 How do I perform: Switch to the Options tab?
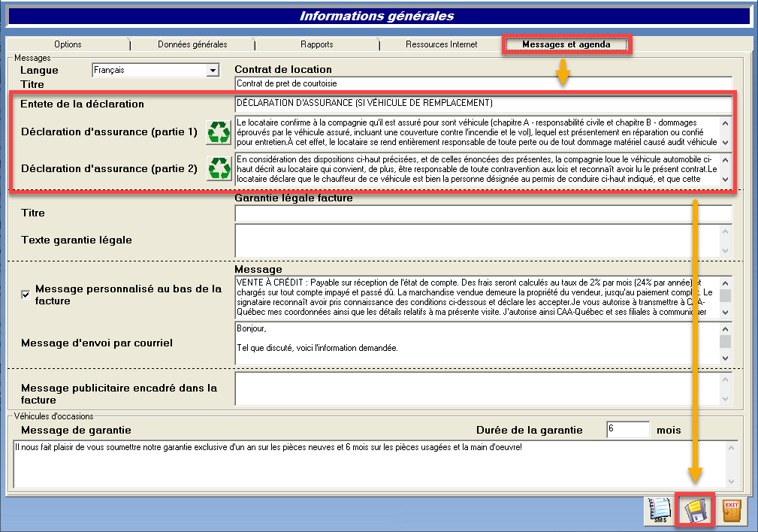[x=68, y=44]
